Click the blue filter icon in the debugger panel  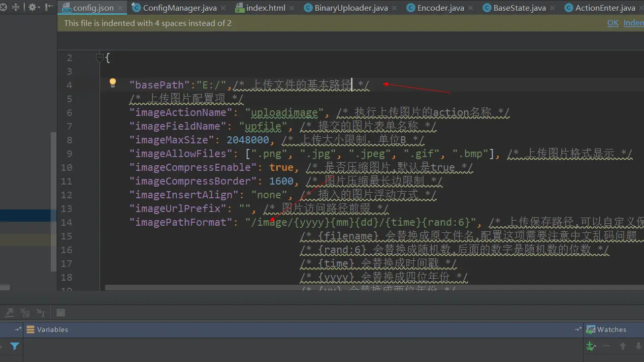coord(15,346)
